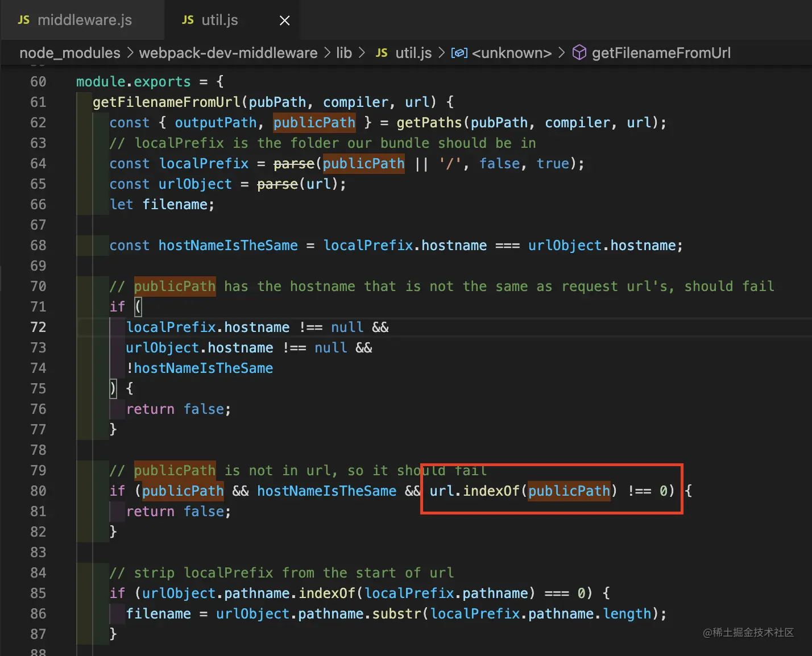
Task: Click 'getPaths' call on line 62
Action: point(429,123)
